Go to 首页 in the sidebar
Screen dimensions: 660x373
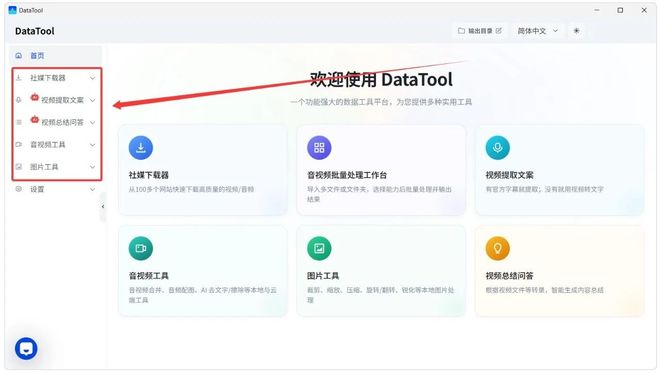click(x=56, y=56)
